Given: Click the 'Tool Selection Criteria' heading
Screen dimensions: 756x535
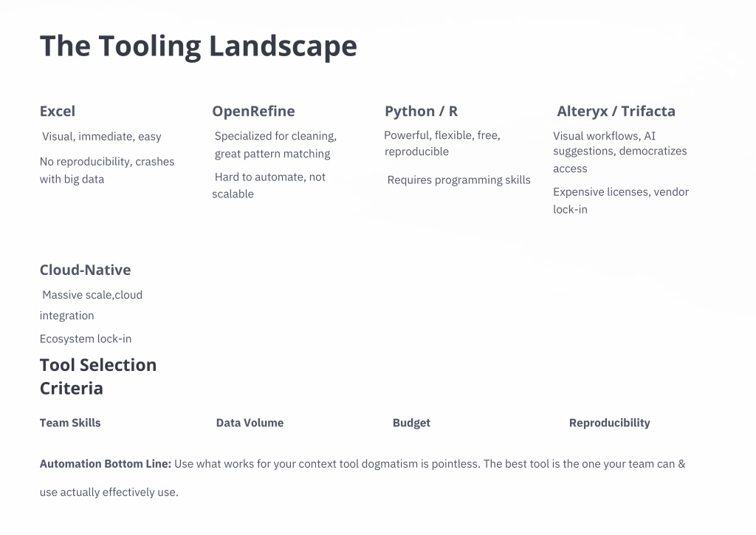Looking at the screenshot, I should (x=98, y=376).
